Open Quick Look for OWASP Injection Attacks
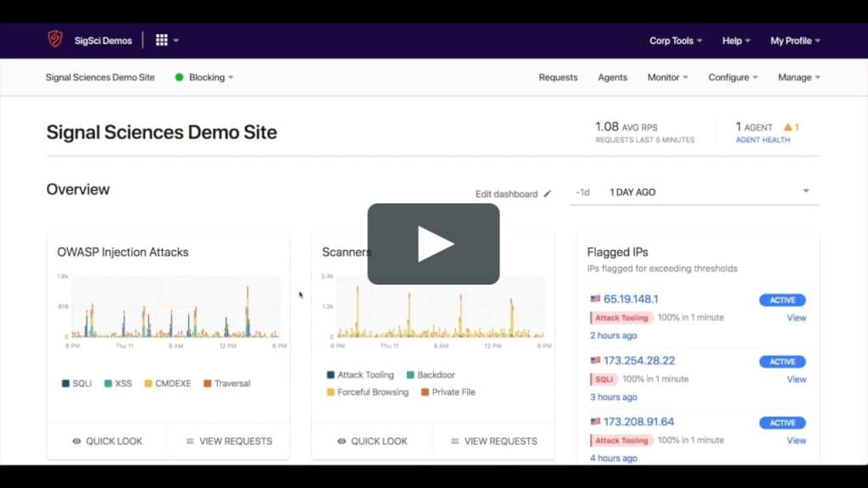The image size is (868, 488). pos(108,441)
